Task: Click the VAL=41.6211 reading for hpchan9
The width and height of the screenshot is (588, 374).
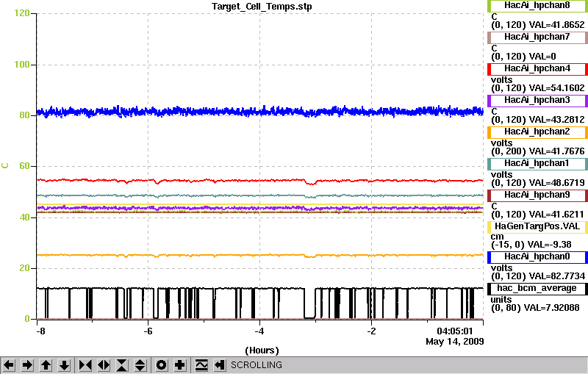Action: [x=556, y=215]
